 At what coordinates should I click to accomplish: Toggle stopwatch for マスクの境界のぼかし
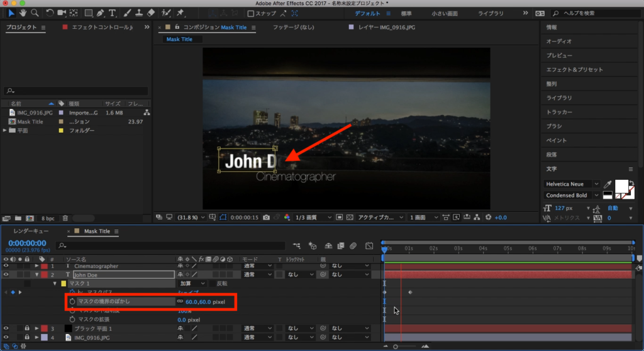[x=72, y=301]
